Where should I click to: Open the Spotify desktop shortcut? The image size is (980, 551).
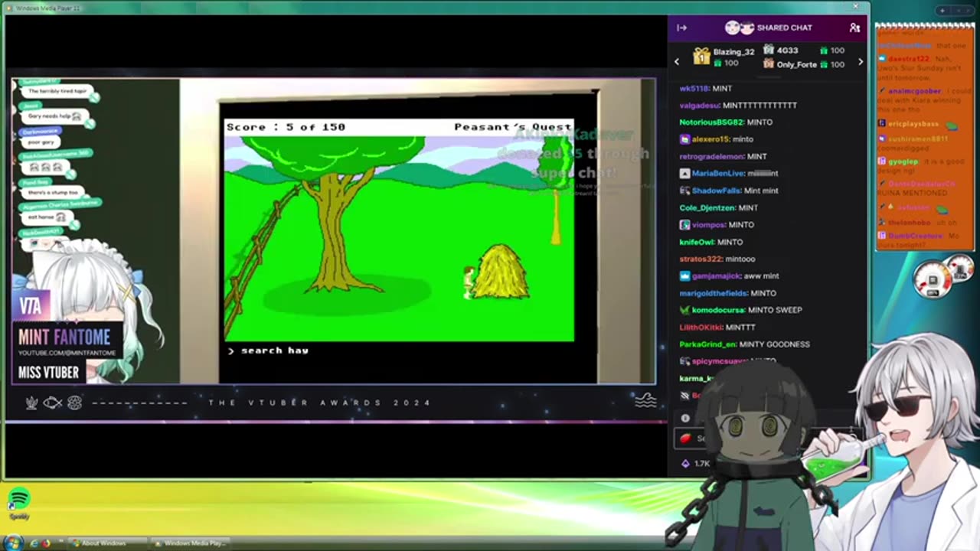19,503
